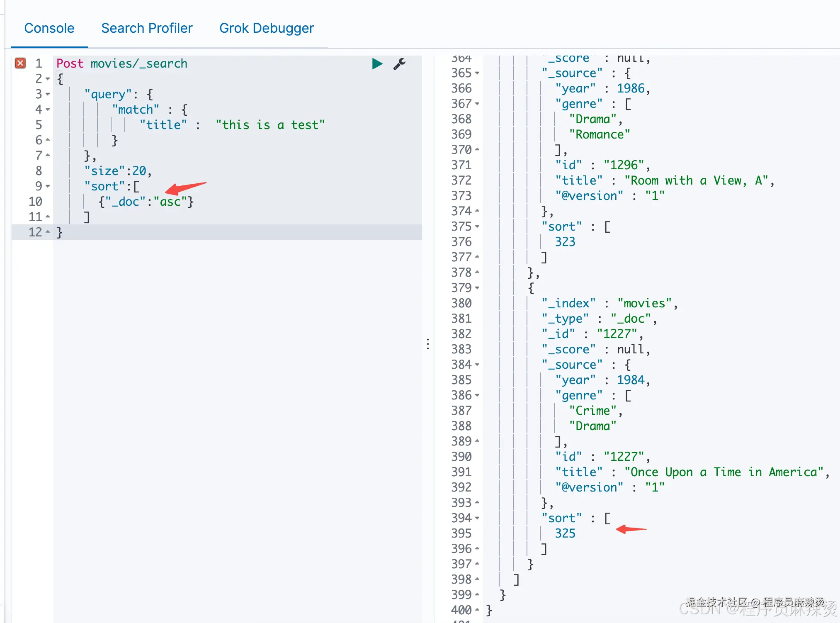Click the "Once Upon a Time in America" title value
The width and height of the screenshot is (840, 623).
tap(723, 472)
